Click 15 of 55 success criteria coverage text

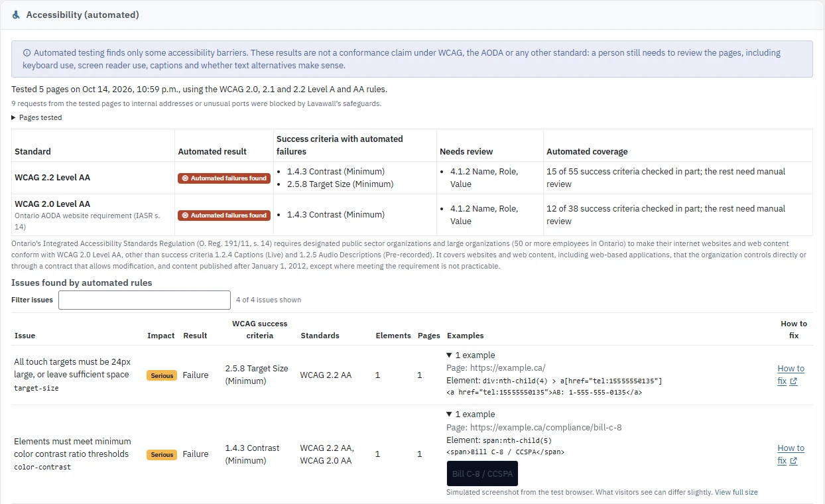click(666, 178)
